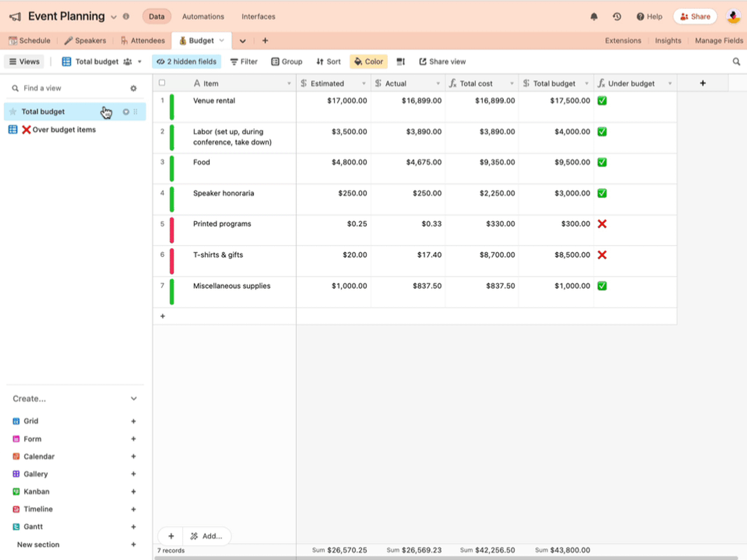Expand the Item column dropdown arrow
This screenshot has width=747, height=560.
pyautogui.click(x=289, y=84)
